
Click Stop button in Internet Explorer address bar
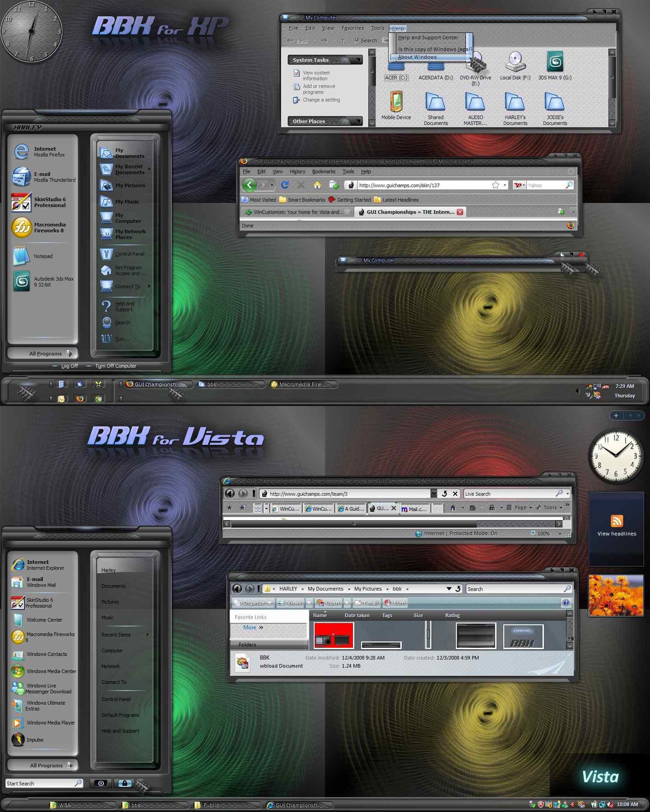[x=455, y=494]
